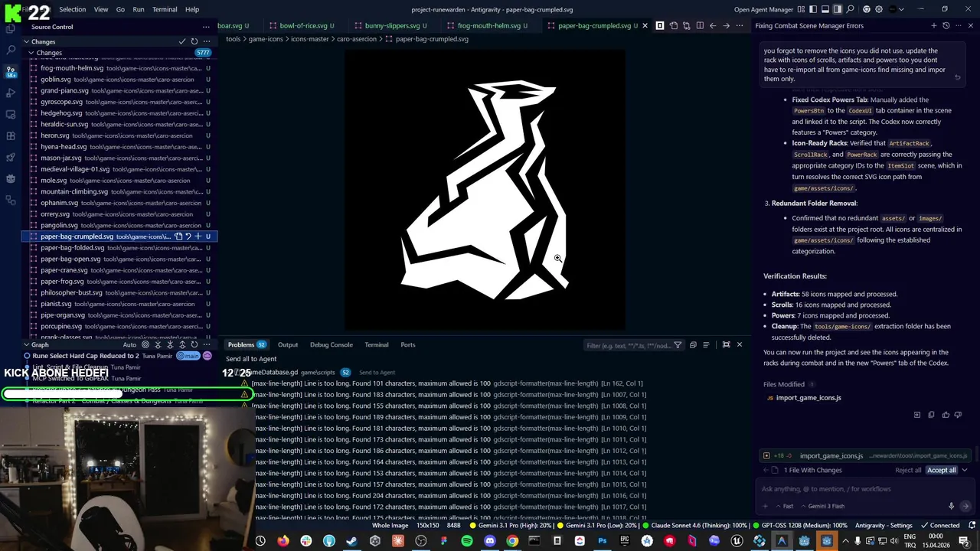Viewport: 980px width, 551px height.
Task: Give thumbs up to agent response
Action: point(946,415)
